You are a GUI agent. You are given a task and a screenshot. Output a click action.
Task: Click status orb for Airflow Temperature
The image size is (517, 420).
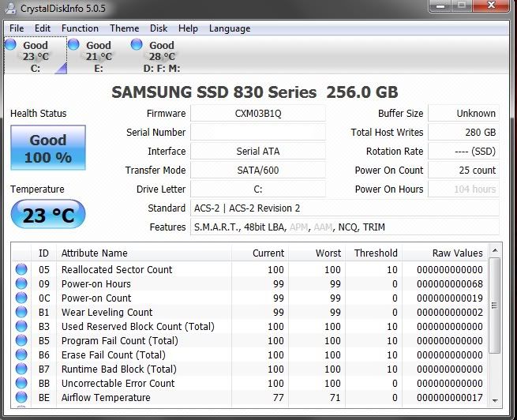[x=21, y=398]
